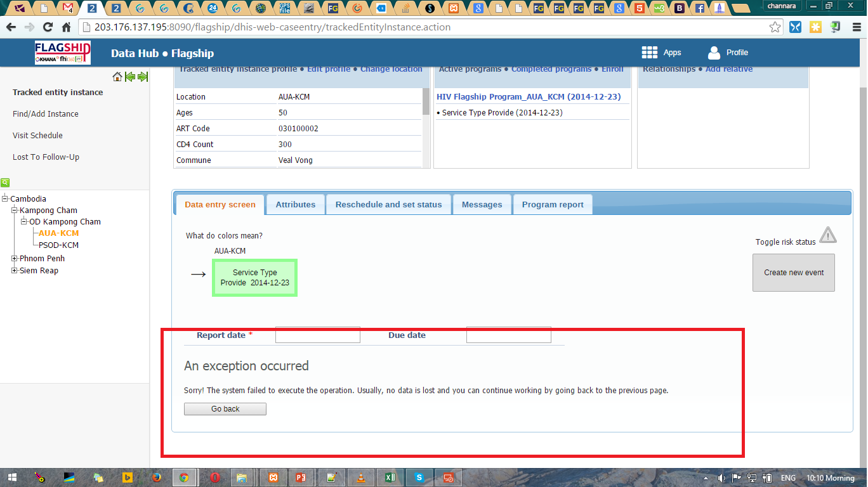The height and width of the screenshot is (487, 868).
Task: Click the ART Code value 030100002
Action: pyautogui.click(x=298, y=129)
